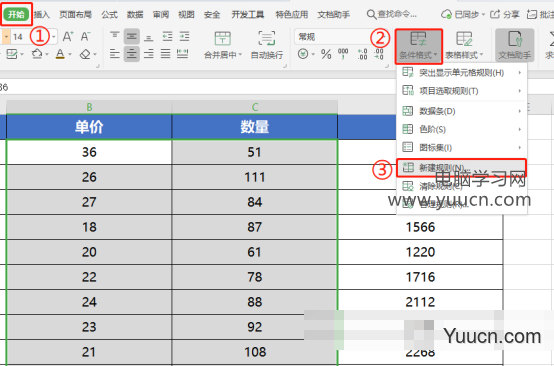Open the 常规 number format combo box
The image size is (554, 366).
tap(340, 36)
